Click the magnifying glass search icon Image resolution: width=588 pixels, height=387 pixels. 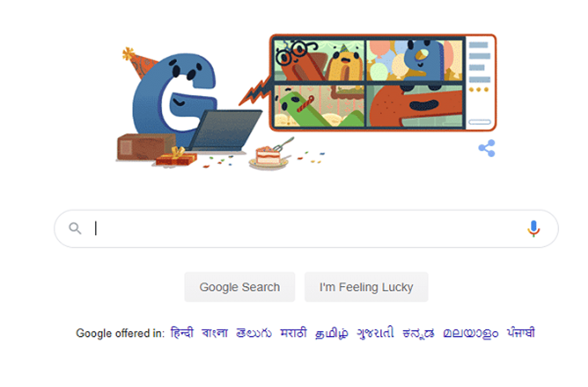point(75,228)
